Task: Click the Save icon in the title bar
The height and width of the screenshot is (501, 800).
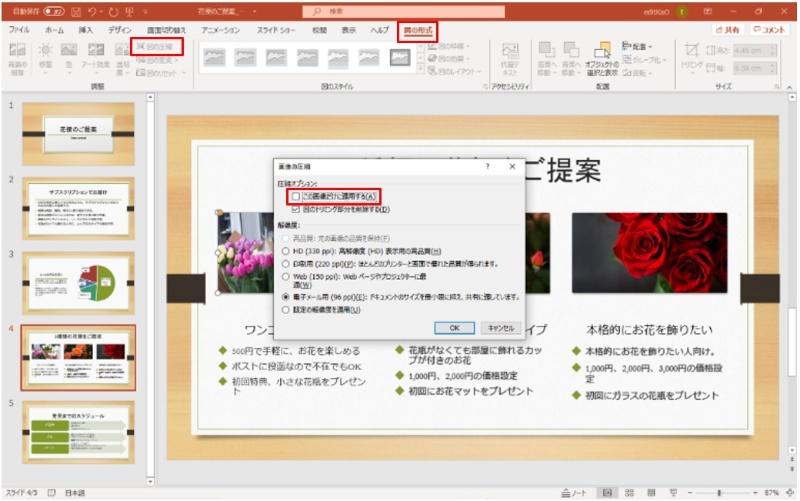Action: [76, 11]
